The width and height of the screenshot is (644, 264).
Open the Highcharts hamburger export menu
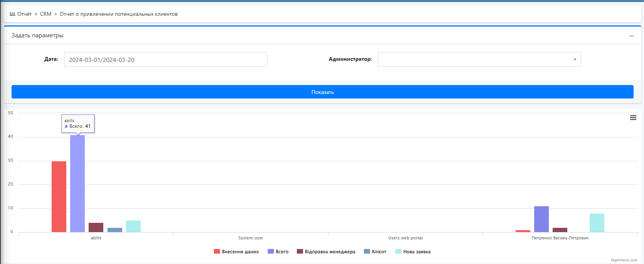(x=633, y=118)
